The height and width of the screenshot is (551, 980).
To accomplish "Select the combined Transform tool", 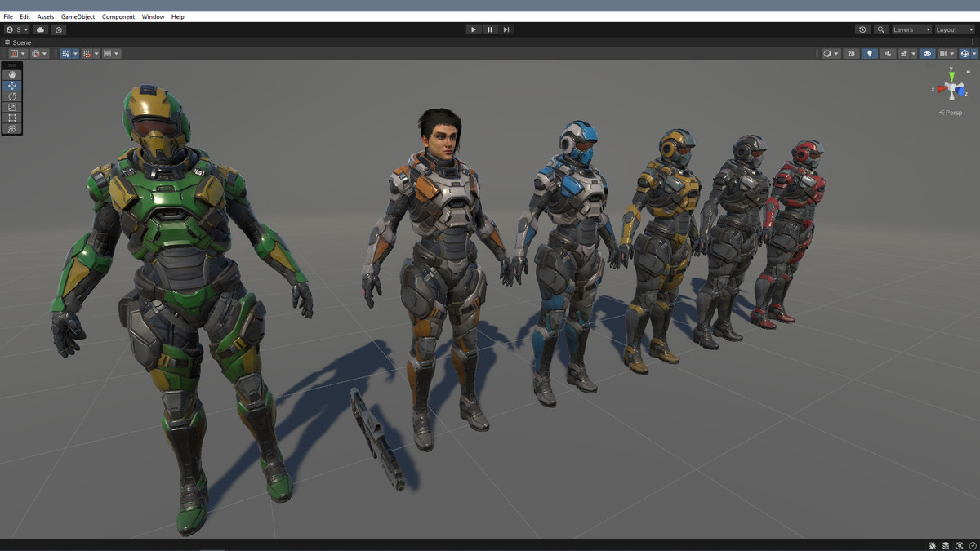I will (12, 128).
